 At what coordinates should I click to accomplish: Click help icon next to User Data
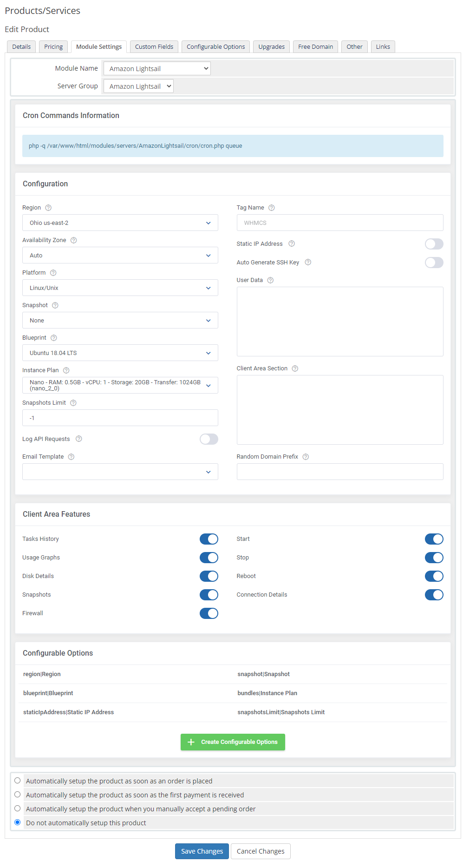pos(270,280)
